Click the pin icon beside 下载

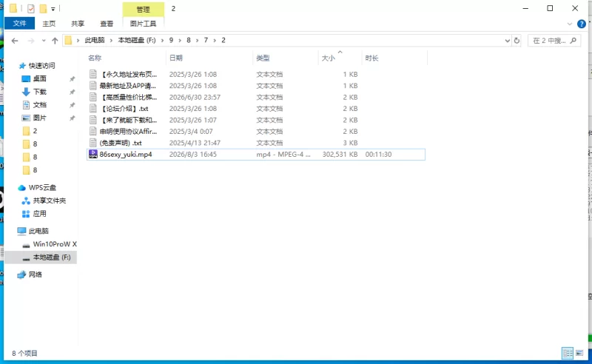[x=72, y=92]
